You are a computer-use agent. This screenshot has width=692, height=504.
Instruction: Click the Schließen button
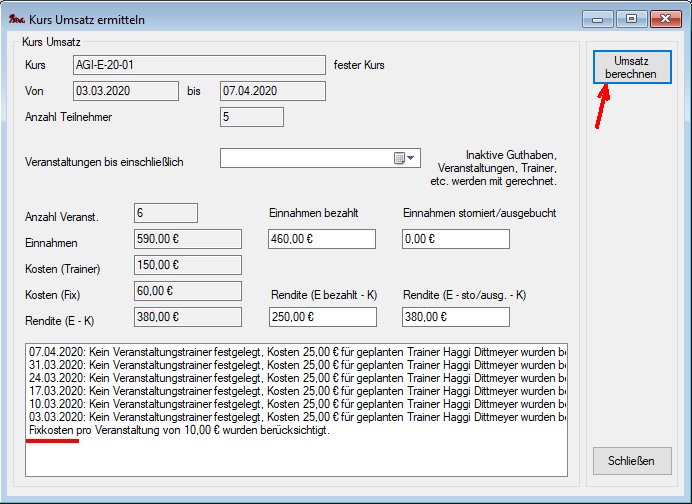pyautogui.click(x=631, y=461)
